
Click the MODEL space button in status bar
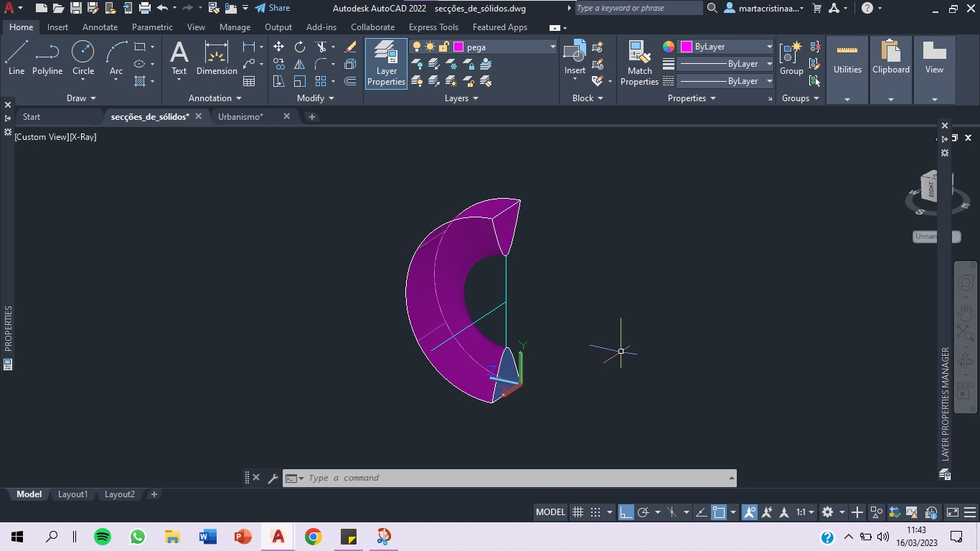tap(551, 512)
